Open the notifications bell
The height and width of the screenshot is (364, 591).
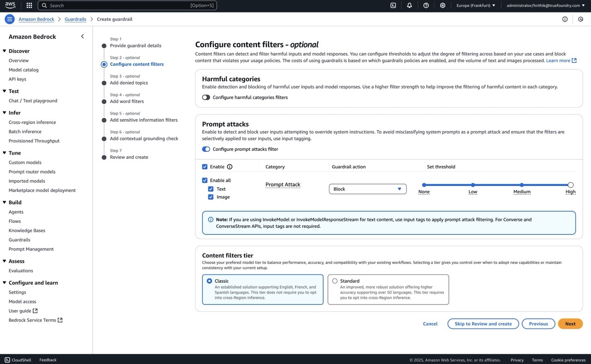point(410,5)
